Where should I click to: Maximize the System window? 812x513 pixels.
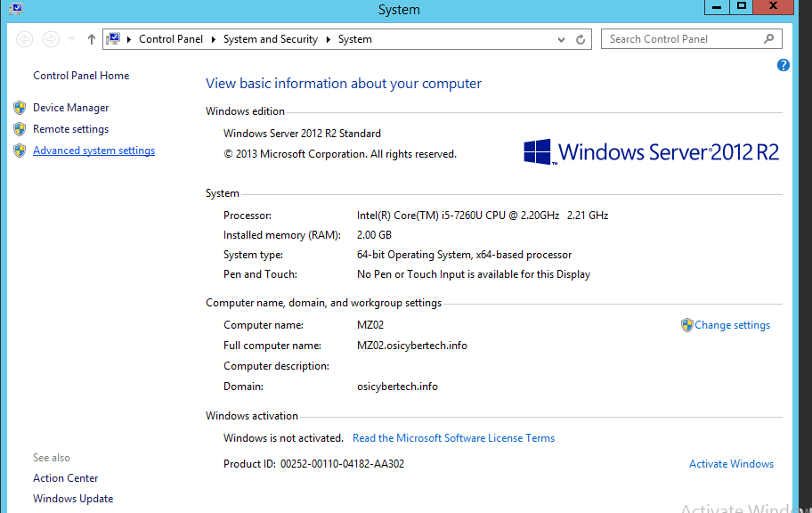click(x=742, y=7)
